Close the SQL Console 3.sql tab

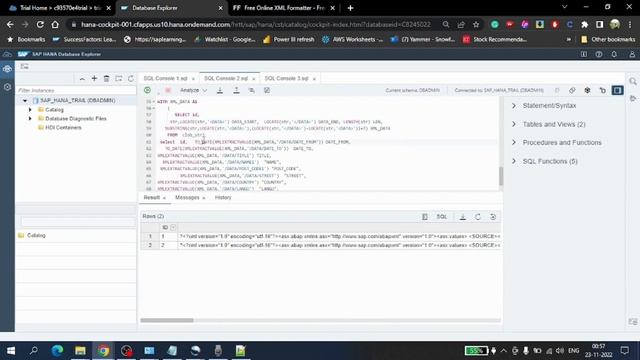pos(314,79)
